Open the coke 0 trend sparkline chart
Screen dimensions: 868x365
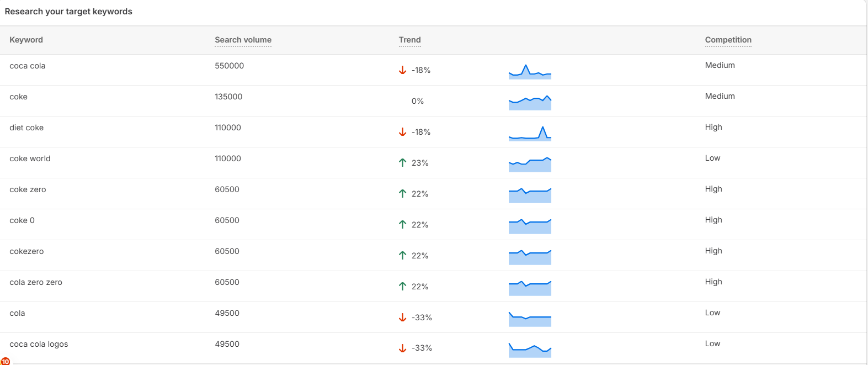pyautogui.click(x=530, y=226)
